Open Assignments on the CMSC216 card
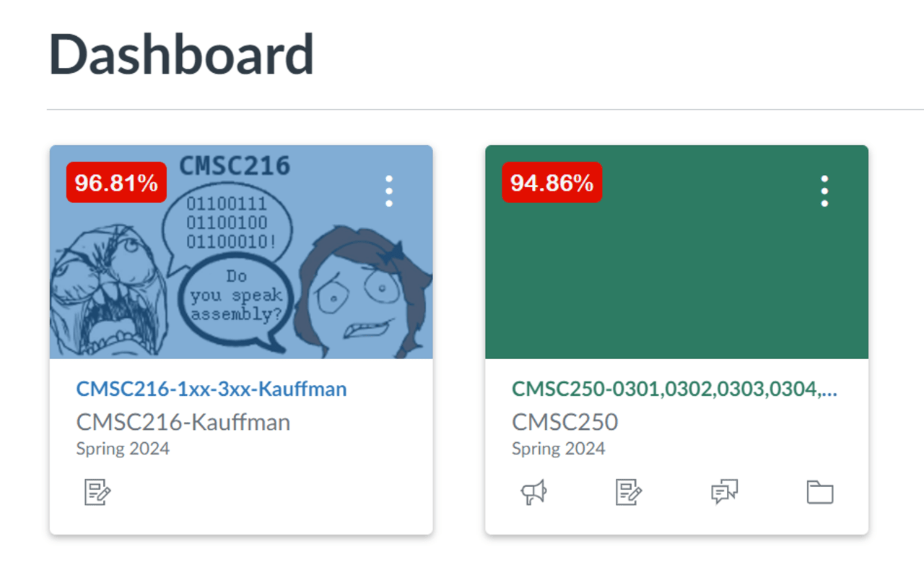The height and width of the screenshot is (578, 924). coord(98,492)
